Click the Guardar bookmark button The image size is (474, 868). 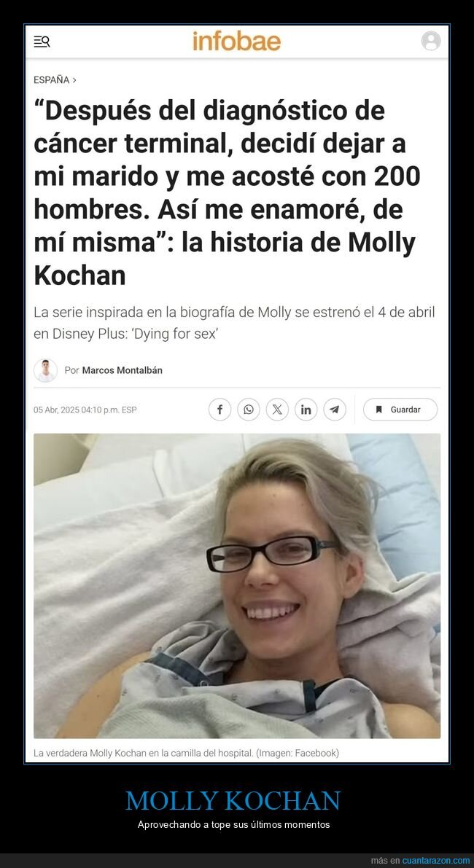[400, 410]
